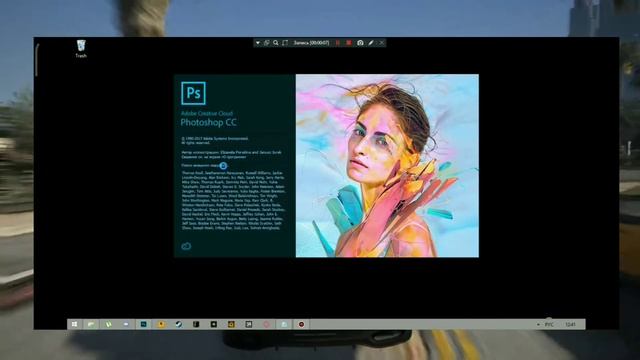This screenshot has height=360, width=640.
Task: Click the Creative Cloud logo on splash
Action: click(x=186, y=246)
